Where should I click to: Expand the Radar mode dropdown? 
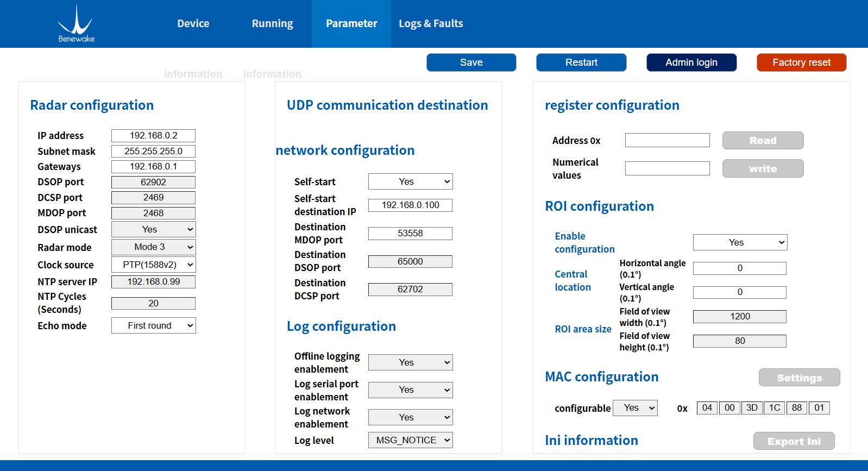pyautogui.click(x=154, y=247)
